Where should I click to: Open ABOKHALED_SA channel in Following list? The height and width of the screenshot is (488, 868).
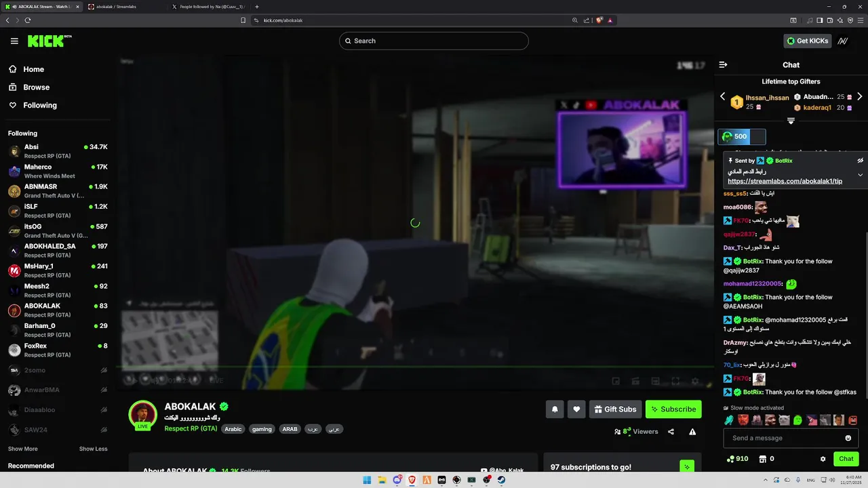tap(58, 250)
